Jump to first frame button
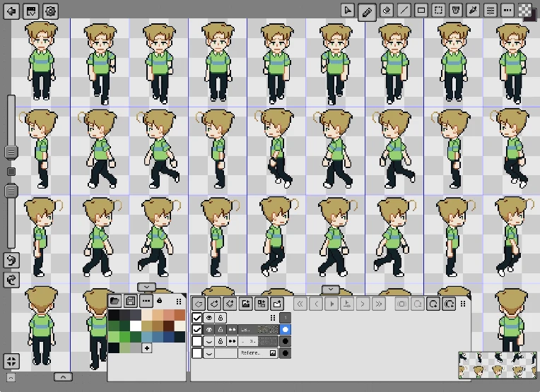Viewport: 540px width, 392px height. pyautogui.click(x=300, y=304)
